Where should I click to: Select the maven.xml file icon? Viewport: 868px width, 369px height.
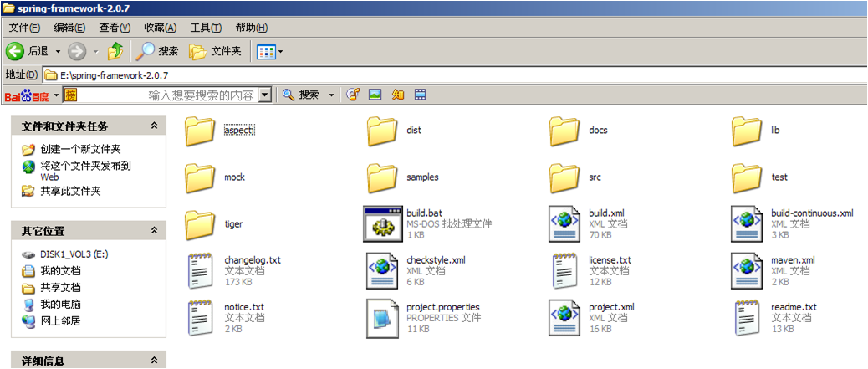(747, 271)
